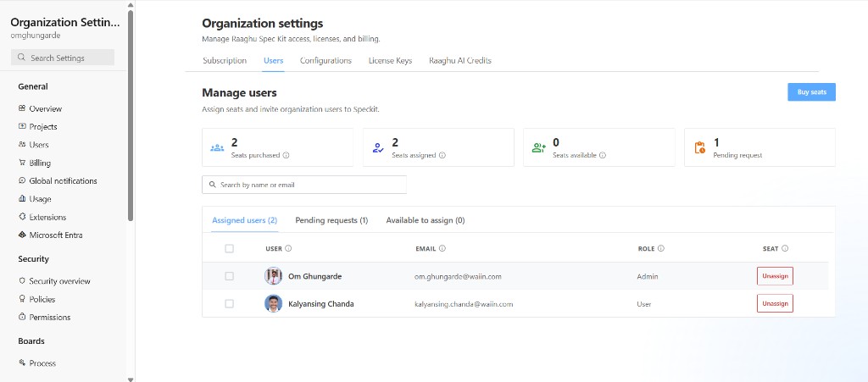This screenshot has width=868, height=382.
Task: Click the Seats assigned user-check icon
Action: pos(378,147)
